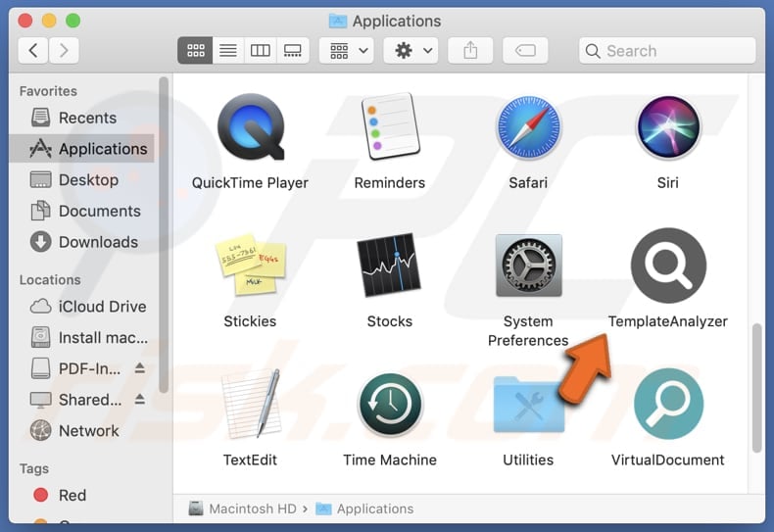This screenshot has height=532, width=774.
Task: Click the TextEdit app icon
Action: 251,404
